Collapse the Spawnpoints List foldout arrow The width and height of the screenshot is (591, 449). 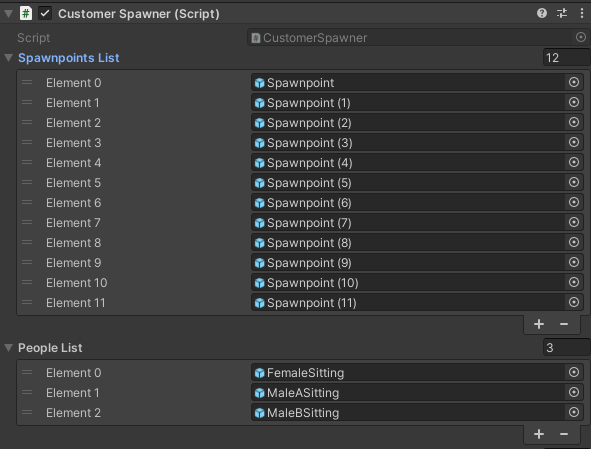pyautogui.click(x=8, y=58)
